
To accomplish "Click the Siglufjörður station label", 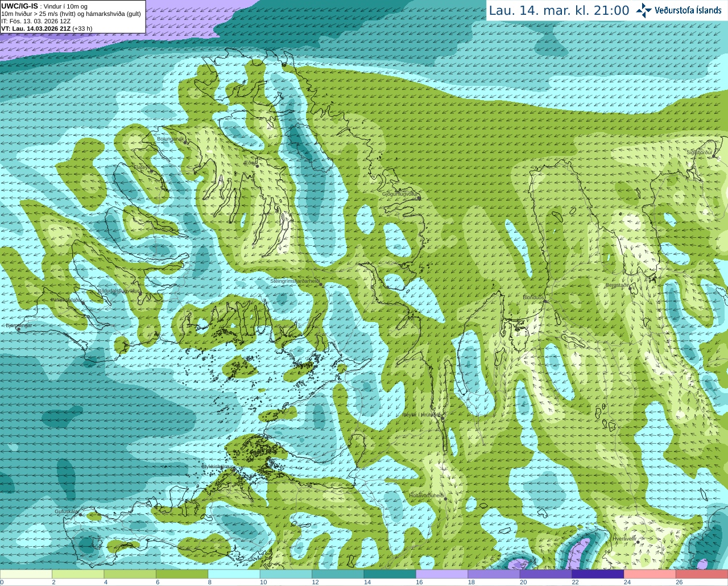I will point(700,152).
